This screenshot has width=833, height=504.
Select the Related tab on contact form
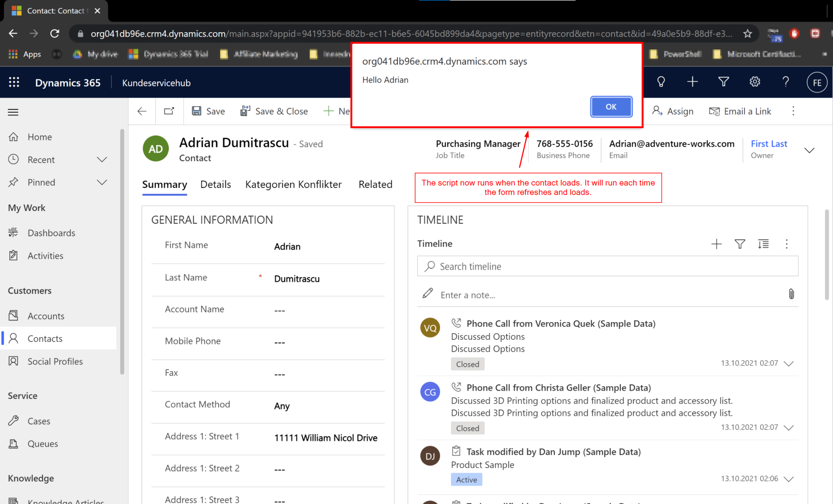pos(374,184)
